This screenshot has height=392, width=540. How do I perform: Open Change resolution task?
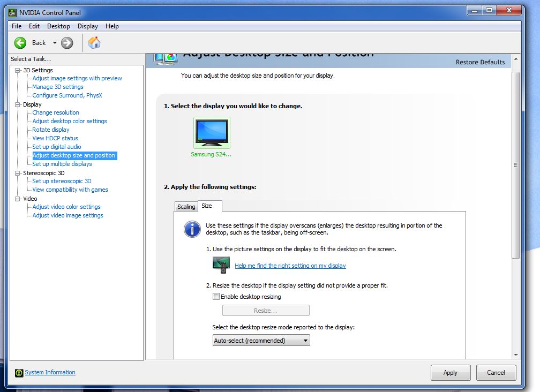[x=56, y=112]
